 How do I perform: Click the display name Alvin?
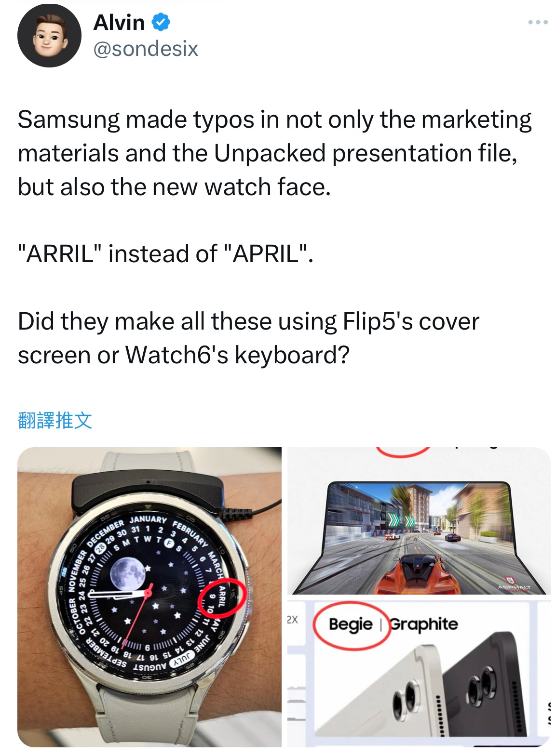point(119,22)
